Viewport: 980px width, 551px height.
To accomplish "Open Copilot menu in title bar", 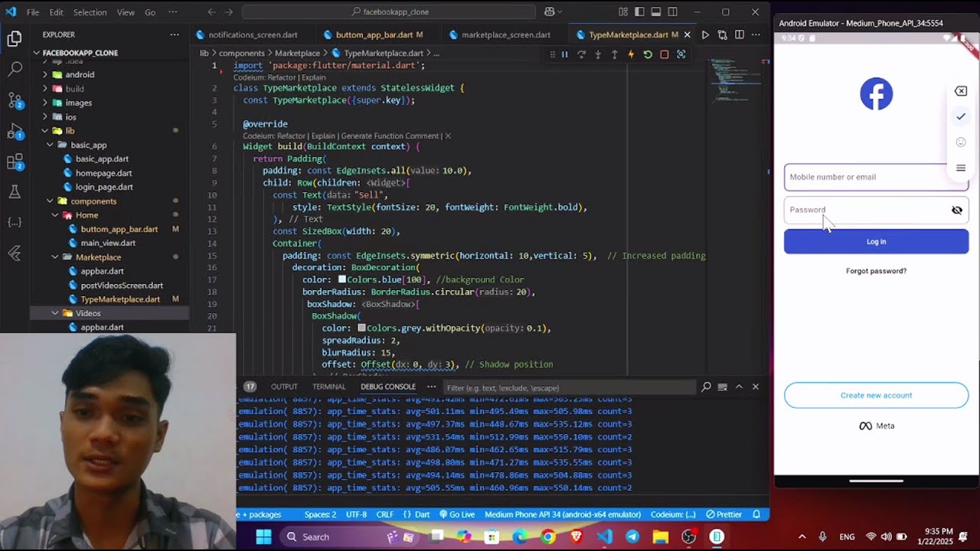I will [553, 12].
